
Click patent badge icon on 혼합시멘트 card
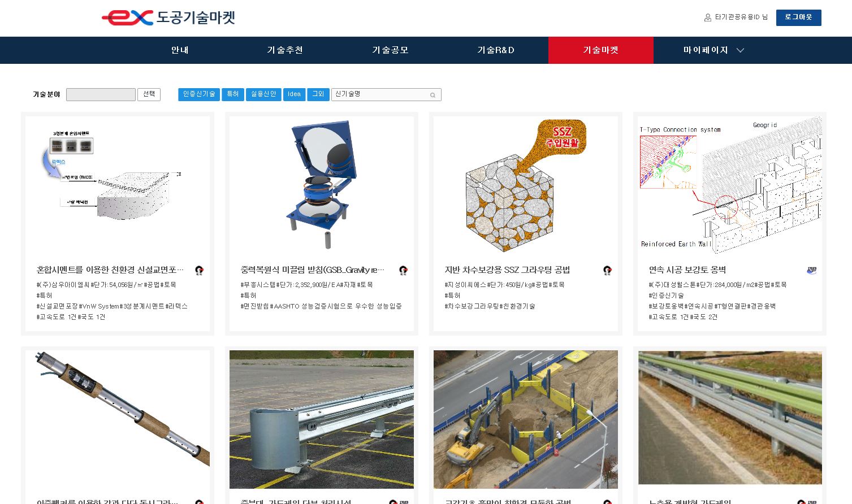(x=199, y=271)
